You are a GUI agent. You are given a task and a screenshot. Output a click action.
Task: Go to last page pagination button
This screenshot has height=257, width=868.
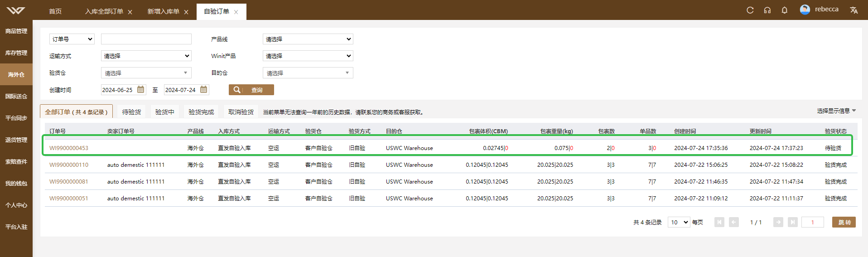click(x=793, y=222)
